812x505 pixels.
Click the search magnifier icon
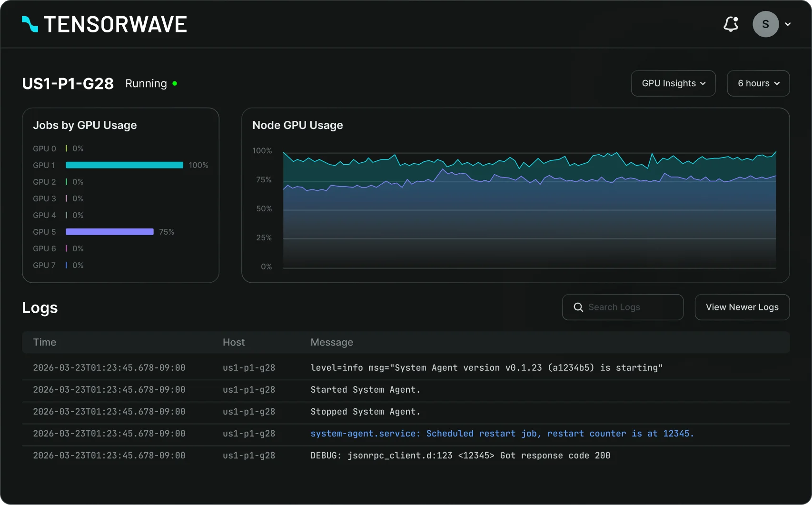(x=578, y=307)
